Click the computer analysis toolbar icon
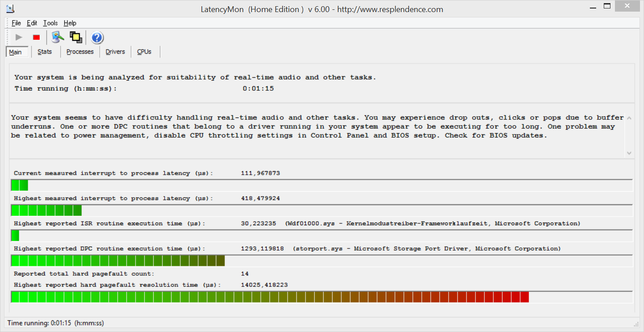 (x=57, y=38)
